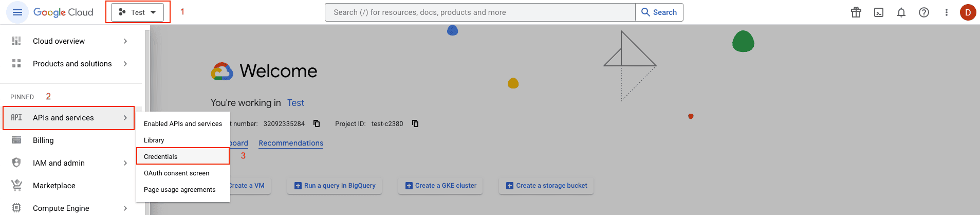Open the Test project selector dropdown
Screen dimensions: 980x215
pos(138,12)
